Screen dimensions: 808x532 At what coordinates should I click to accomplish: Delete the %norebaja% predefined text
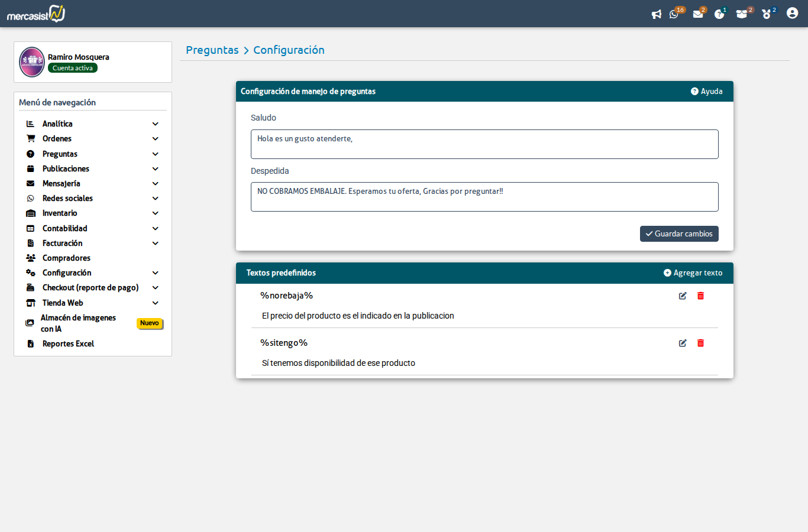pyautogui.click(x=700, y=296)
